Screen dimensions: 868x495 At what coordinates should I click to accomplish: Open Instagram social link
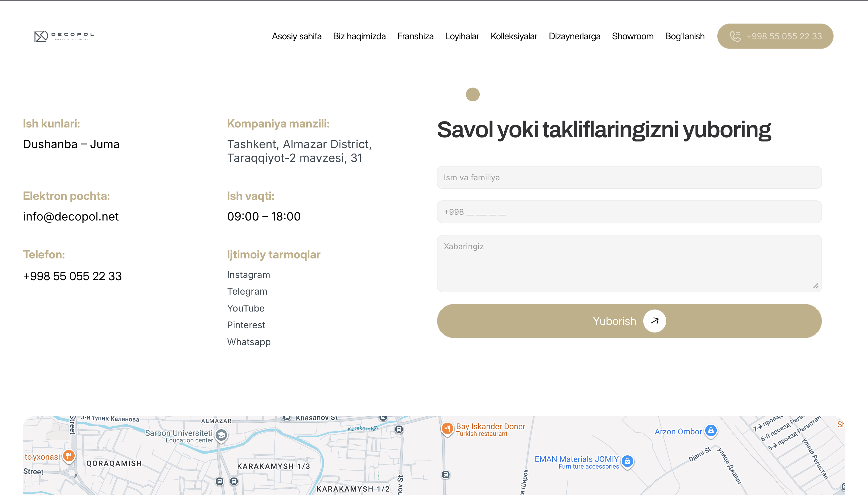click(249, 275)
